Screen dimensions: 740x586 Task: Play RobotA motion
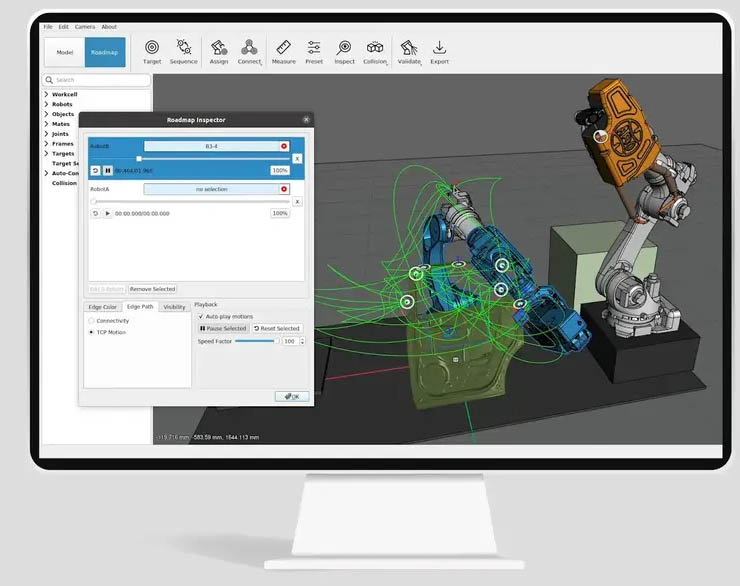[108, 213]
